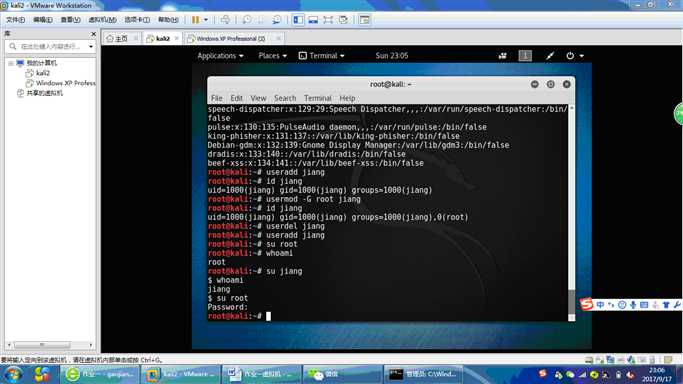Screen dimensions: 683x384
Task: Click the WeChat tray icon
Action: click(x=570, y=375)
